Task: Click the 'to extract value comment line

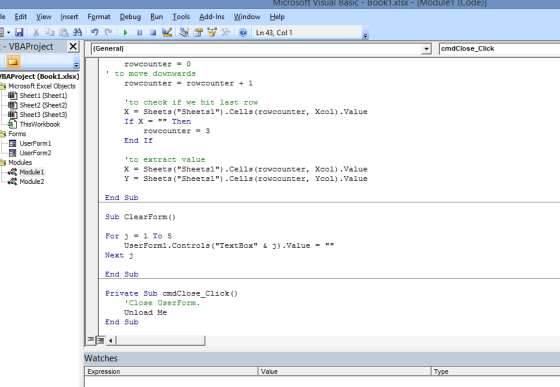Action: 165,160
